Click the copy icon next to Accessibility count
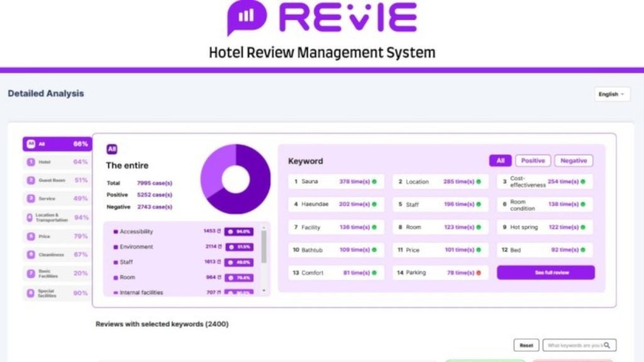644x362 pixels. point(219,231)
